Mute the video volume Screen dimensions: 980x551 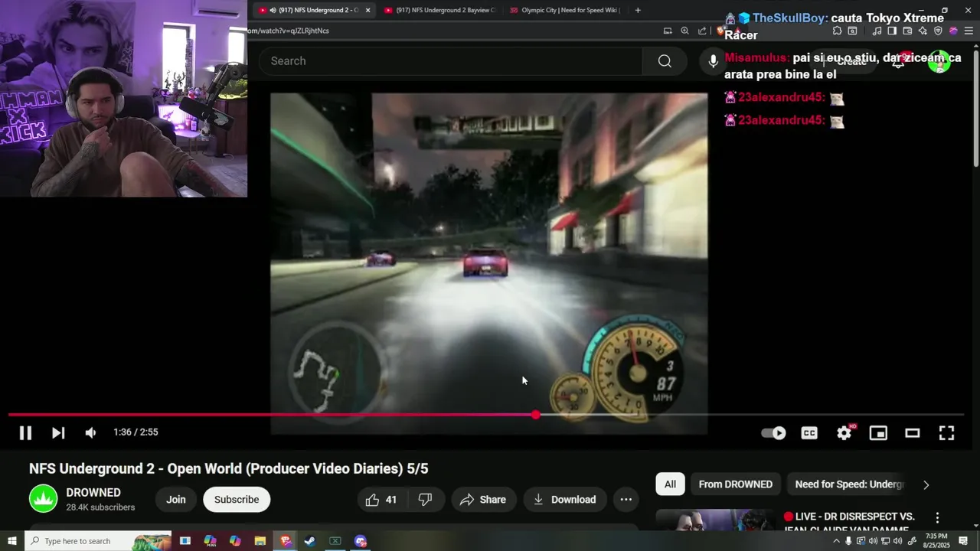pos(90,432)
